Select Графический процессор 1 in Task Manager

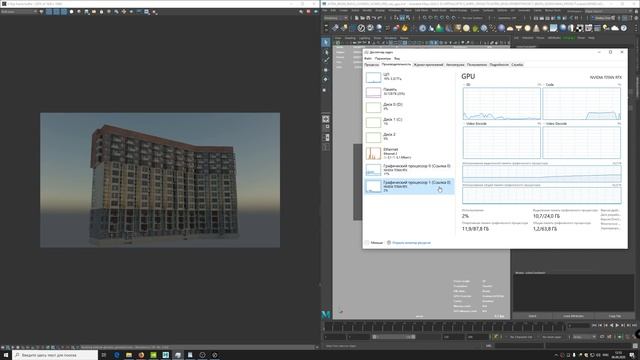coord(409,186)
